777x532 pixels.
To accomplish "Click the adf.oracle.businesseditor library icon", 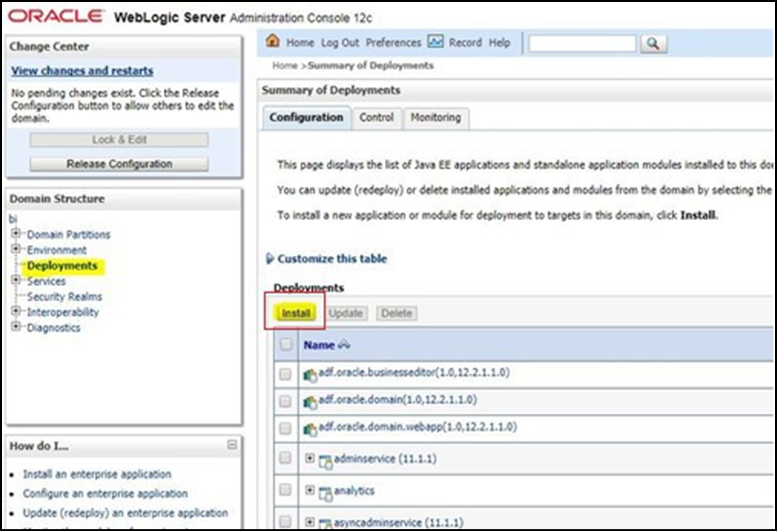I will tap(310, 375).
